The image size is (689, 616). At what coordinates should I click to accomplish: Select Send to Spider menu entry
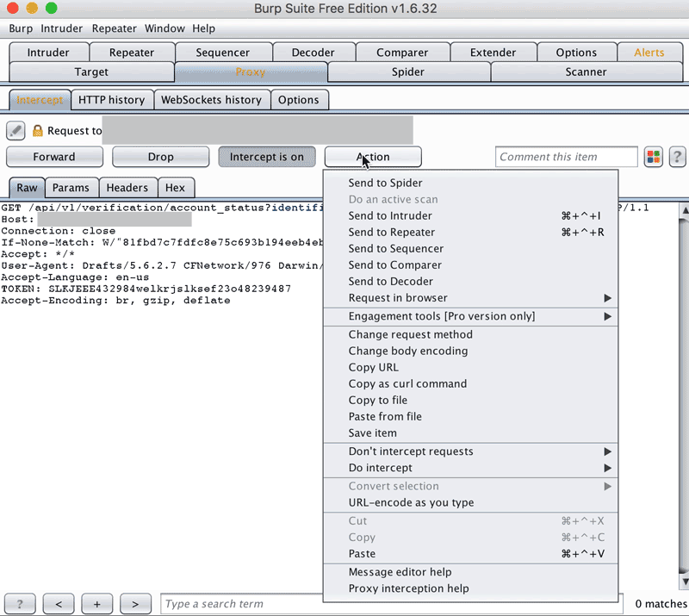[x=470, y=183]
